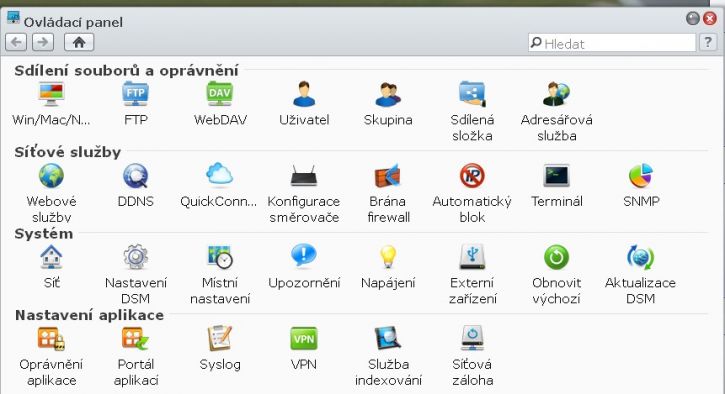Open the Adresářová služba icon
This screenshot has width=725, height=394.
[556, 94]
